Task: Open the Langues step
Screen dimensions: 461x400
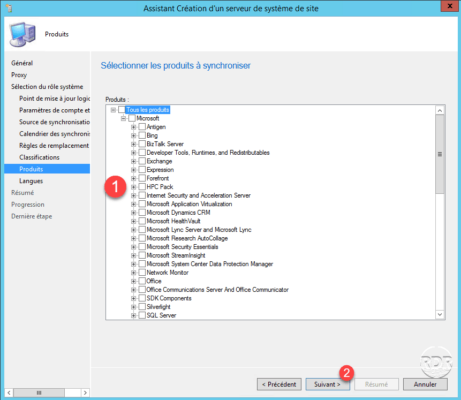Action: pyautogui.click(x=31, y=181)
